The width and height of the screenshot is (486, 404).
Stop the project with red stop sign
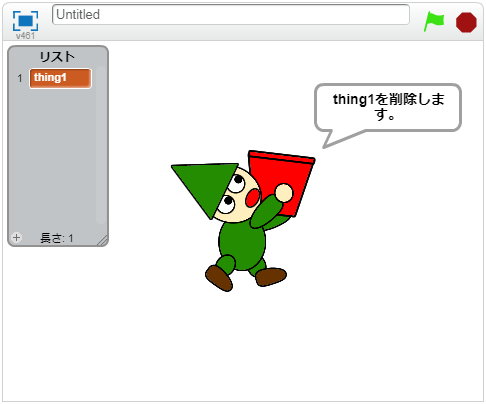466,22
